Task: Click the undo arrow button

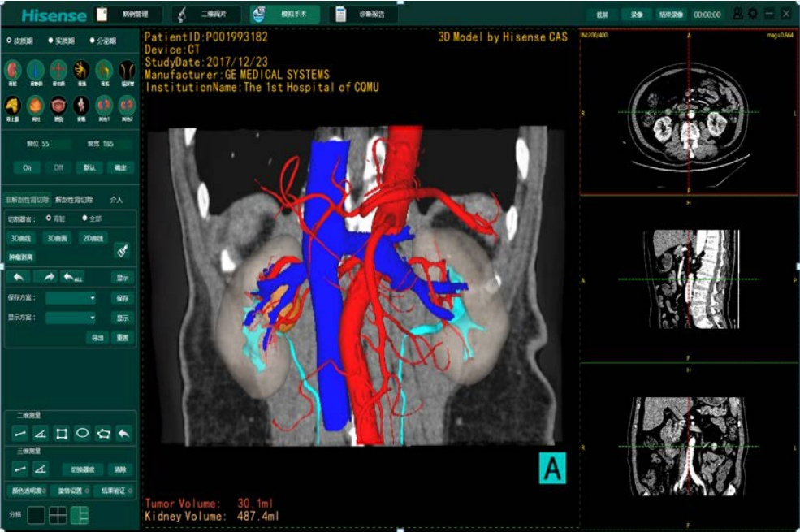Action: click(x=18, y=277)
